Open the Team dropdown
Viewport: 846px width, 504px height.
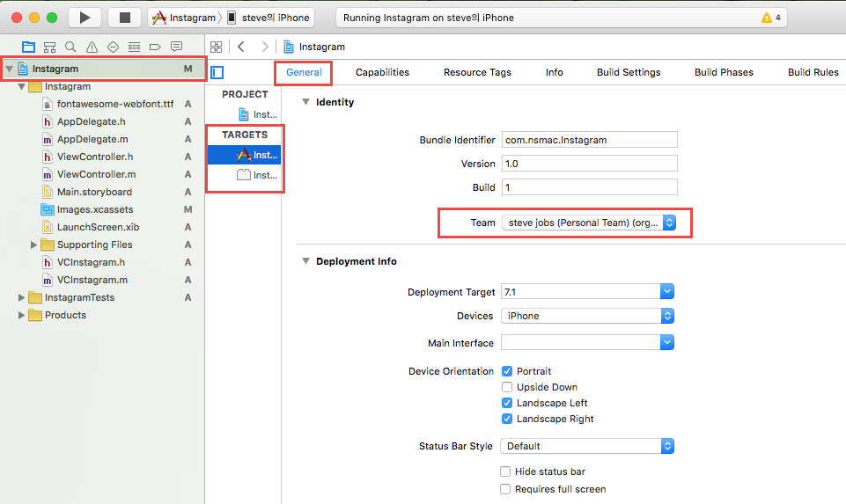click(588, 223)
